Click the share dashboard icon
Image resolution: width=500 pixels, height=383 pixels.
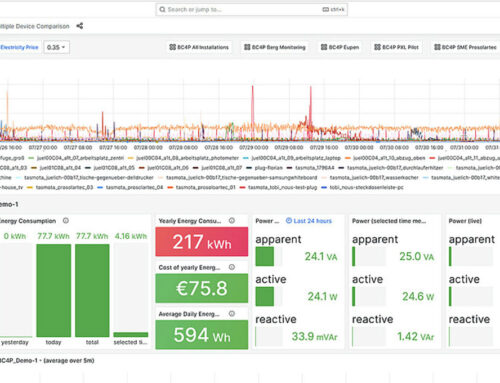click(x=80, y=26)
